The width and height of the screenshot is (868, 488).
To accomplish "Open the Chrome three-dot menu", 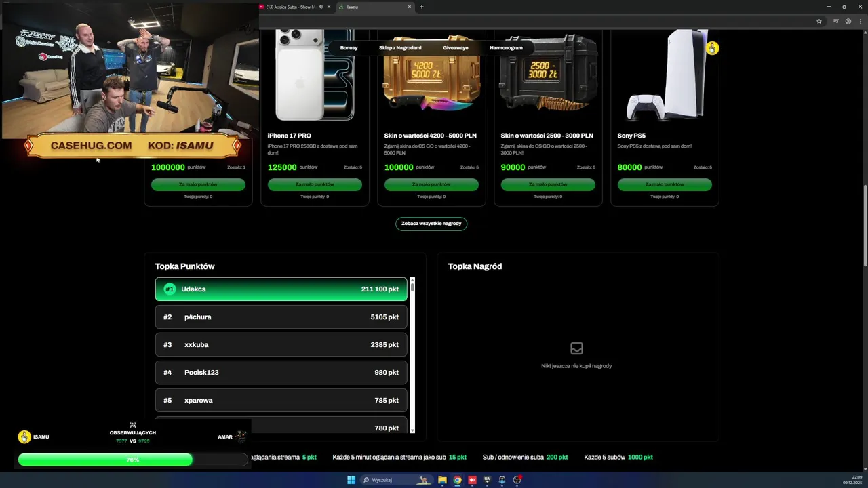I will [859, 21].
